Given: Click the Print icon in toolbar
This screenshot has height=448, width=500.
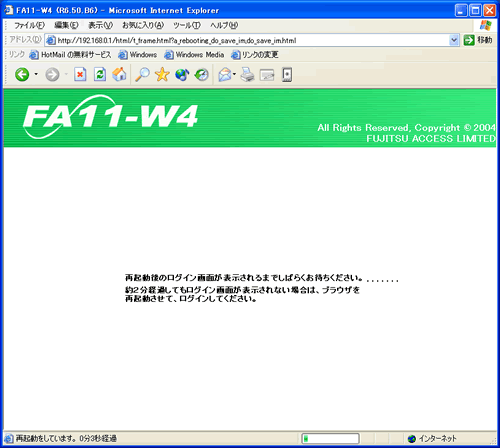Looking at the screenshot, I should pyautogui.click(x=247, y=75).
